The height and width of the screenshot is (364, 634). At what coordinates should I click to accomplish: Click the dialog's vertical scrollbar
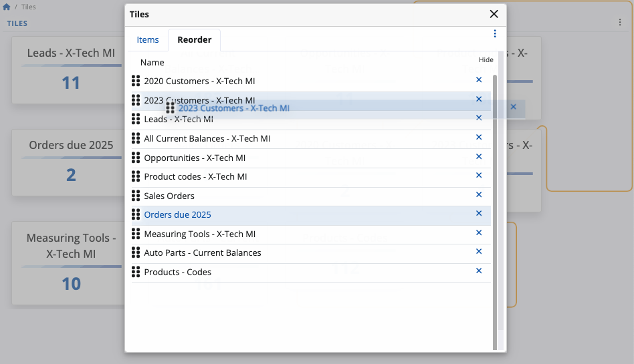[495, 200]
